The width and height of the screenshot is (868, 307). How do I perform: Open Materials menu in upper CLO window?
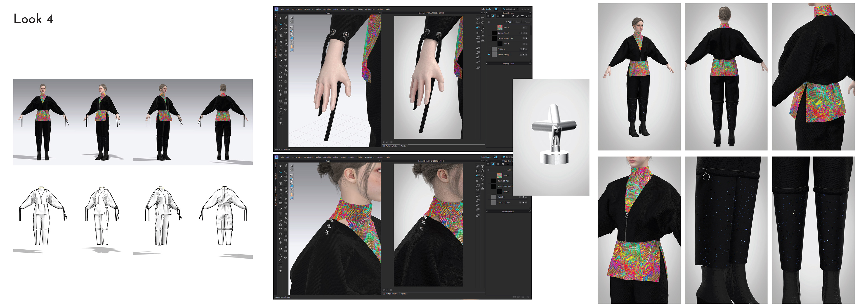coord(327,9)
